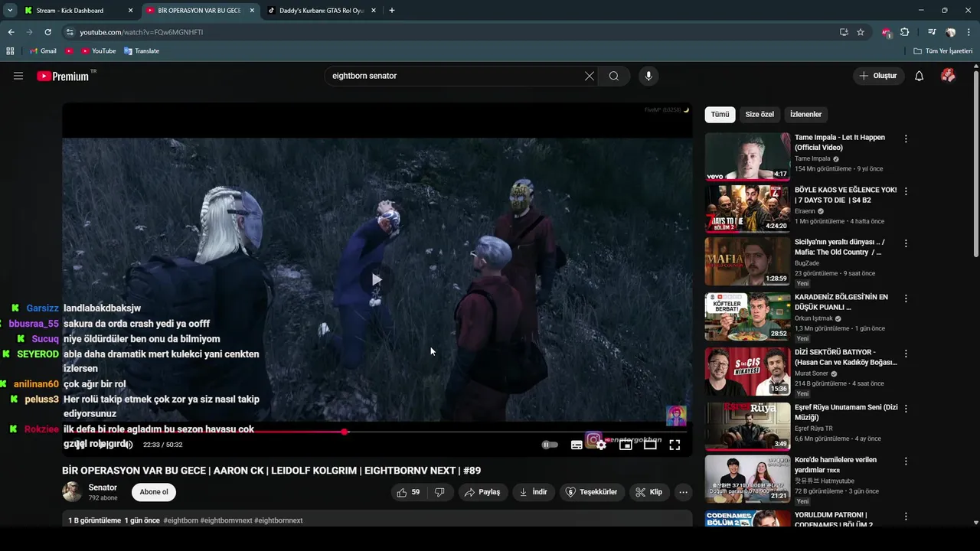Screen dimensions: 980x551
Task: Open options for Eşref Rüya video
Action: click(906, 409)
